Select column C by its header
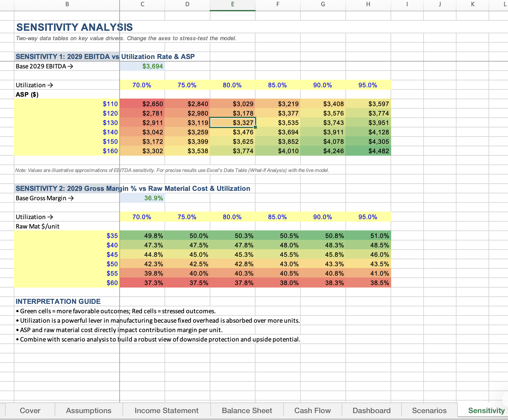 coord(142,4)
